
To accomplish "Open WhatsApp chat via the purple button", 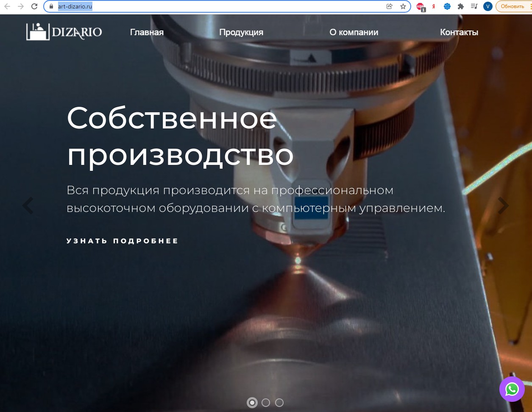I will (512, 389).
